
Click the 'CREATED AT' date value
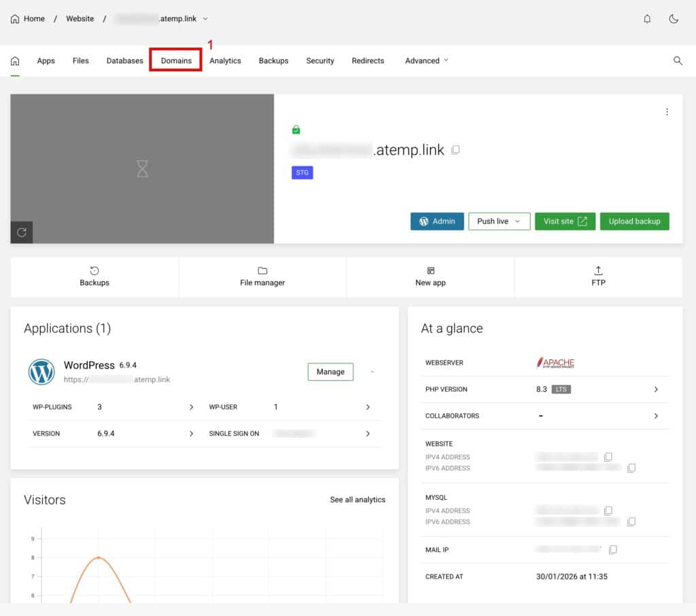point(571,577)
